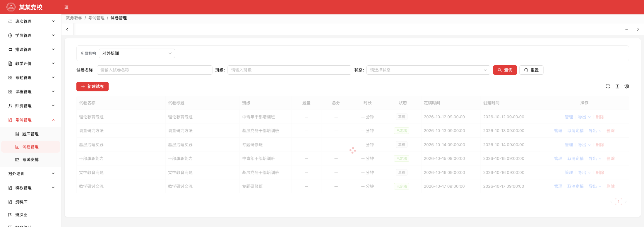644x227 pixels.
Task: Collapse 考试管理 menu chevron
Action: click(53, 120)
